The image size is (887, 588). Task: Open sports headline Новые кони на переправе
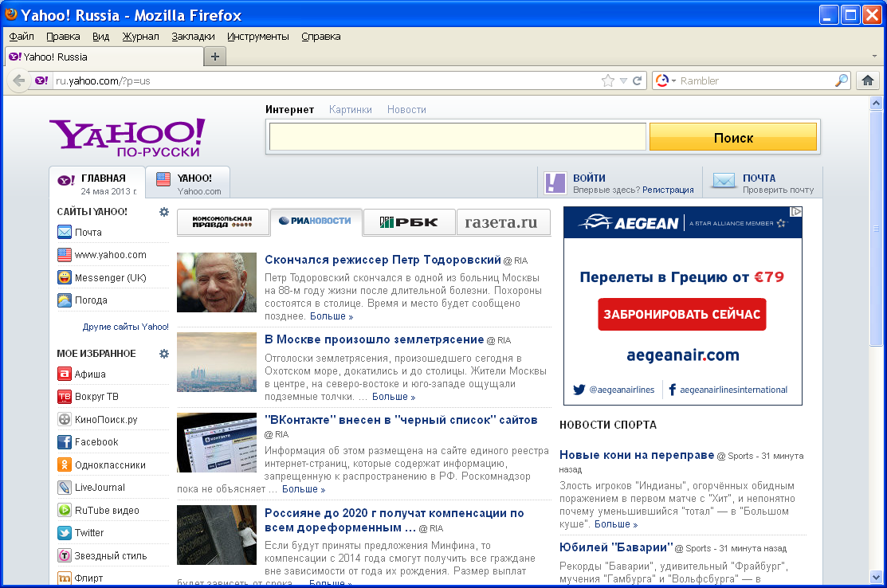click(x=637, y=455)
